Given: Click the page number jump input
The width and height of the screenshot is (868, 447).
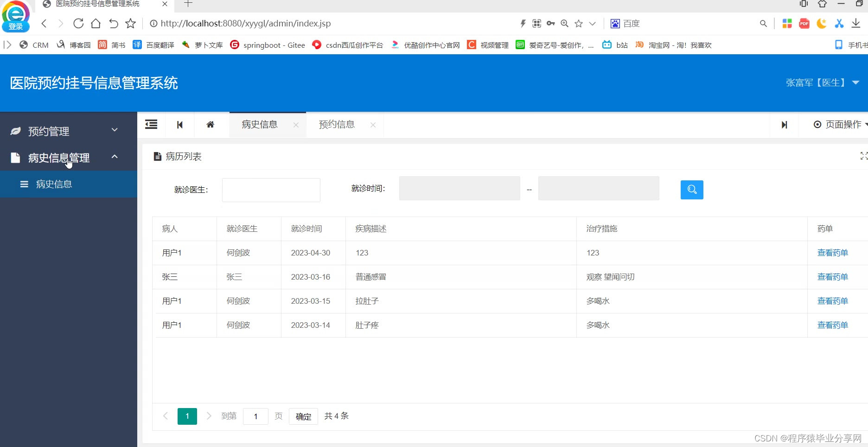Looking at the screenshot, I should [x=255, y=416].
